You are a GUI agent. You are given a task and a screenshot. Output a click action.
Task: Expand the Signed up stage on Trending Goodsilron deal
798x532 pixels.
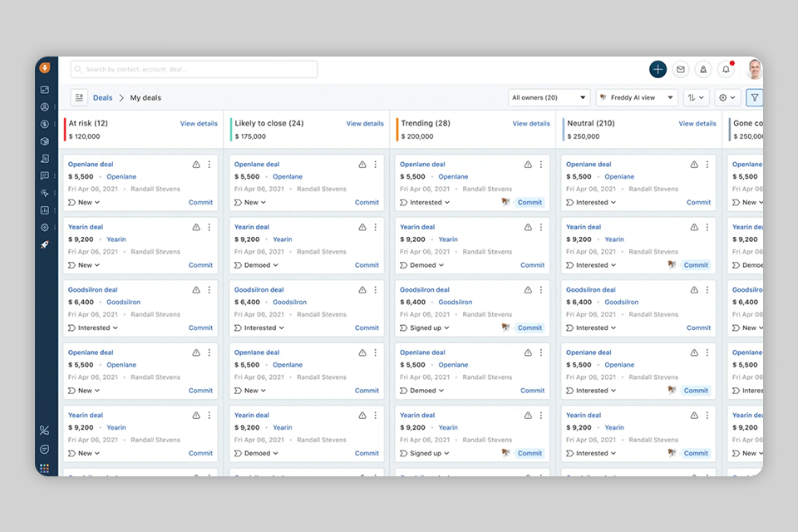point(425,328)
